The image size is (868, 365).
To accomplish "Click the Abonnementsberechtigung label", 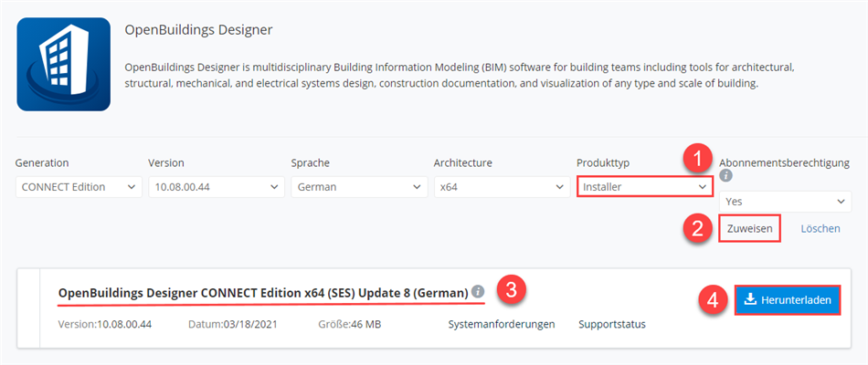I will coord(784,162).
